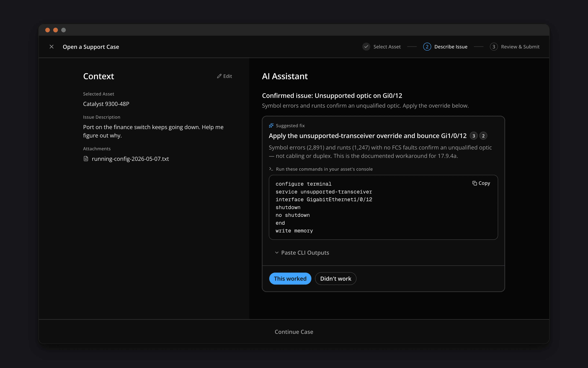Viewport: 588px width, 368px height.
Task: Click 'Run these commands in your asset's console' text
Action: point(324,169)
